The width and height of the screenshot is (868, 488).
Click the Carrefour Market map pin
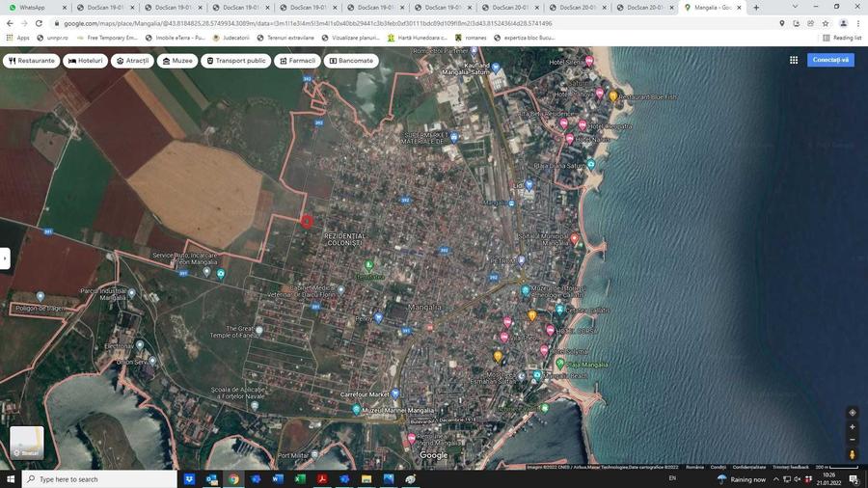(x=394, y=393)
